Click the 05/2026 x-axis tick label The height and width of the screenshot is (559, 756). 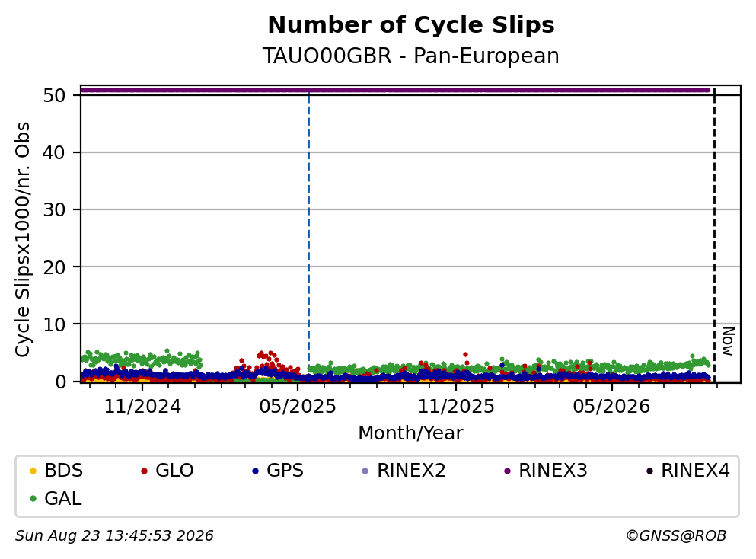pyautogui.click(x=611, y=407)
